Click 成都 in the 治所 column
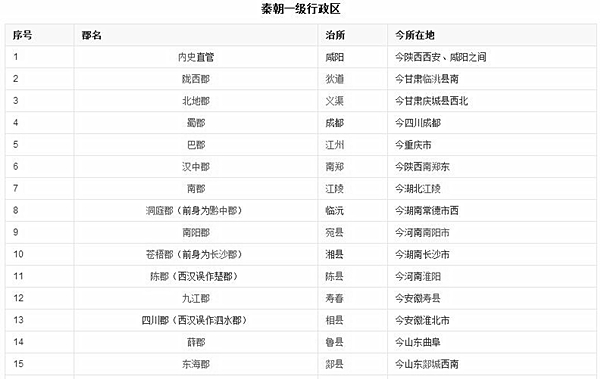The image size is (600, 379). (x=334, y=123)
